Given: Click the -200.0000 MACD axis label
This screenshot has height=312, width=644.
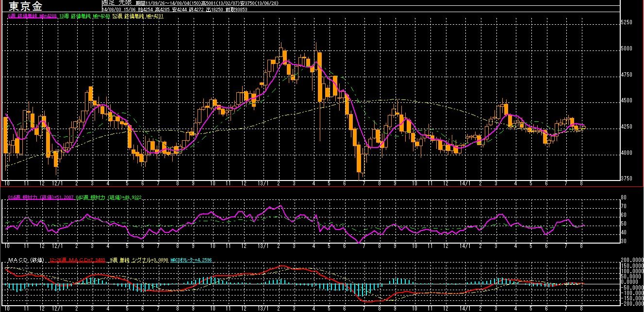Looking at the screenshot, I should 632,303.
